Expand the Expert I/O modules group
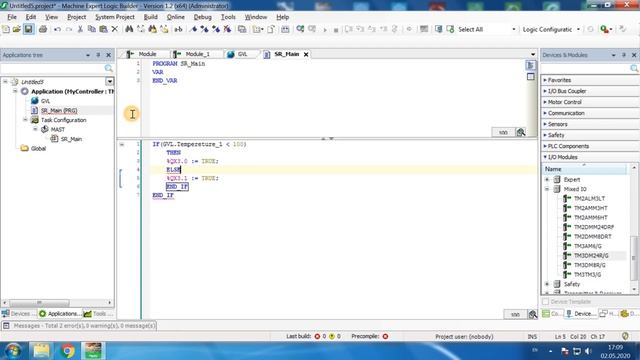The height and width of the screenshot is (360, 640). pyautogui.click(x=547, y=180)
